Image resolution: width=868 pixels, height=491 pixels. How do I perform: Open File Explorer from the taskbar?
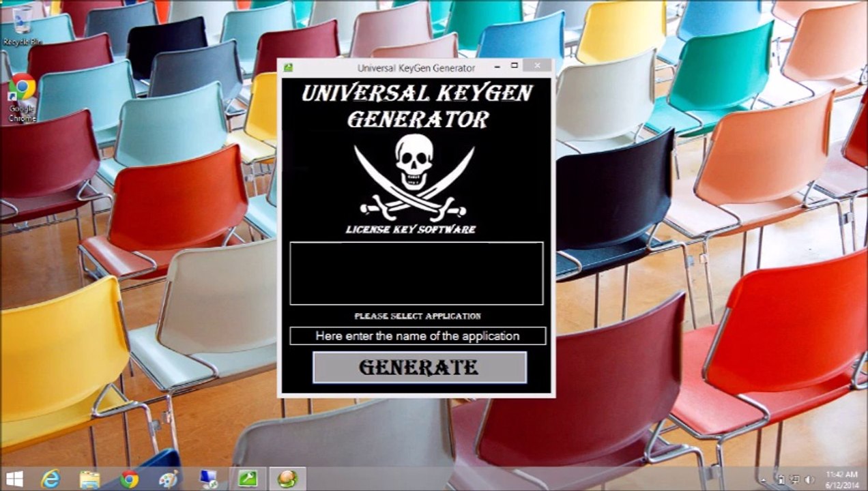89,479
